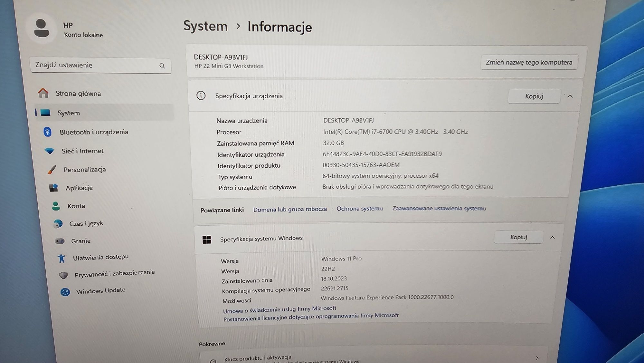This screenshot has width=644, height=363.
Task: Click the Windows 11 Pro edition value
Action: click(x=341, y=259)
